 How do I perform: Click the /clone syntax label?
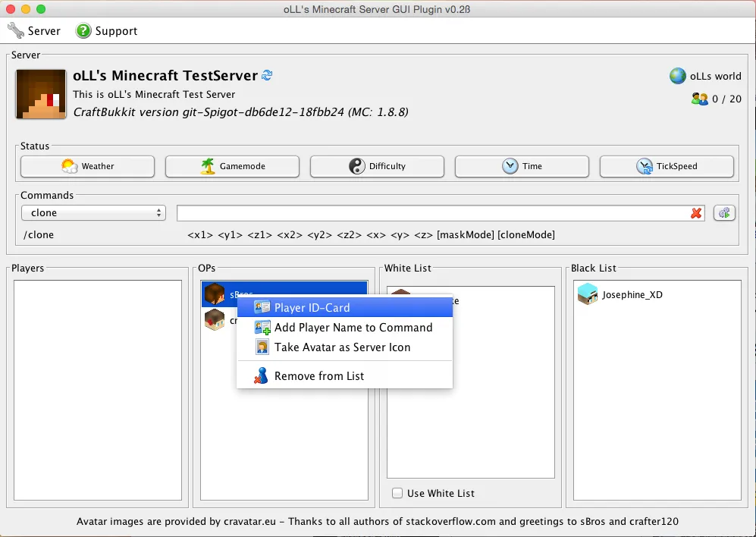coord(39,235)
